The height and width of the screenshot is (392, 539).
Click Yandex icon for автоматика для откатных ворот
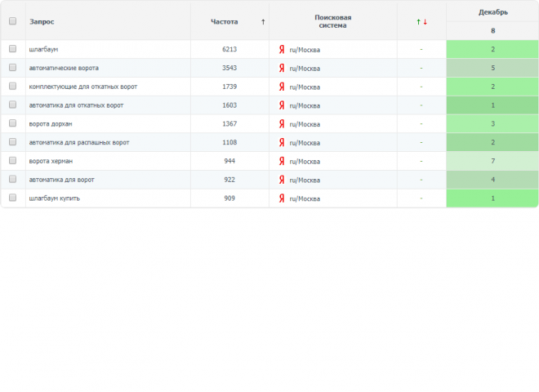(282, 105)
